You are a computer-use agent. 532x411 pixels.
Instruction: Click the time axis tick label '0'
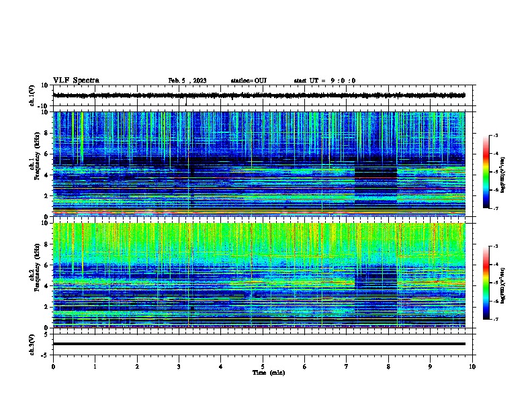pyautogui.click(x=53, y=367)
